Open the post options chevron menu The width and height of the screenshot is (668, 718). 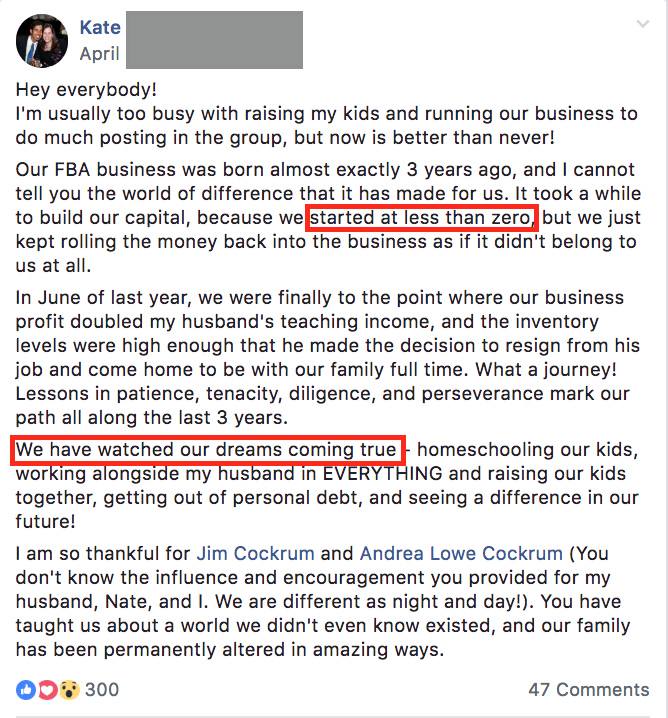[640, 23]
